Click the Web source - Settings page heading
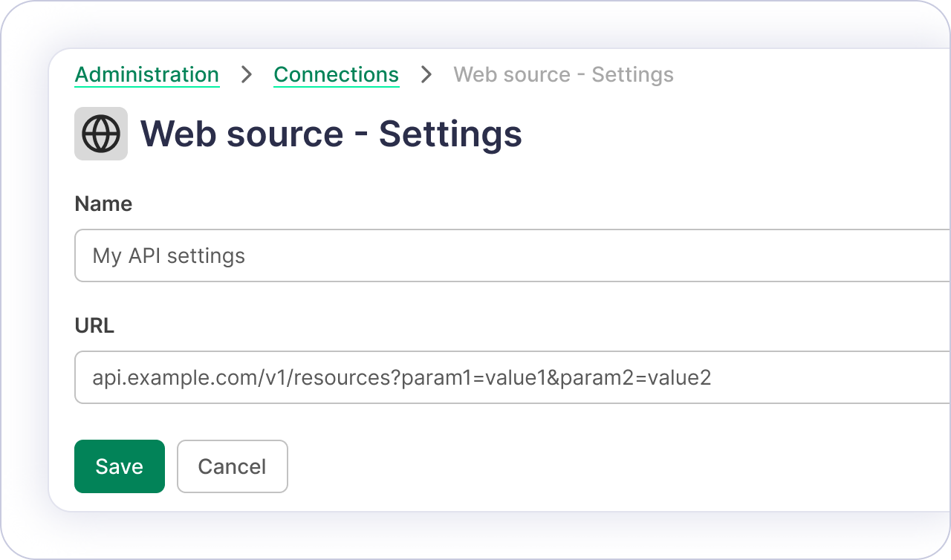This screenshot has height=560, width=951. coord(331,134)
